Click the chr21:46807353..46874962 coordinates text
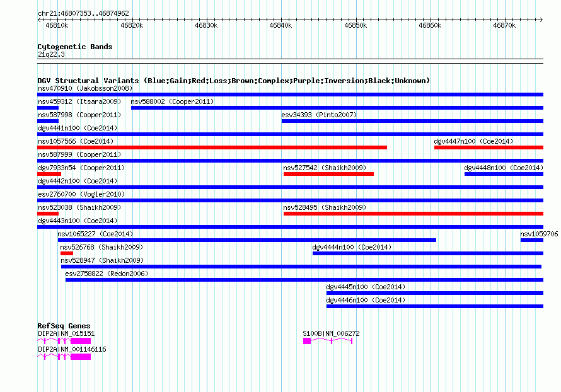This screenshot has width=561, height=392. click(83, 13)
